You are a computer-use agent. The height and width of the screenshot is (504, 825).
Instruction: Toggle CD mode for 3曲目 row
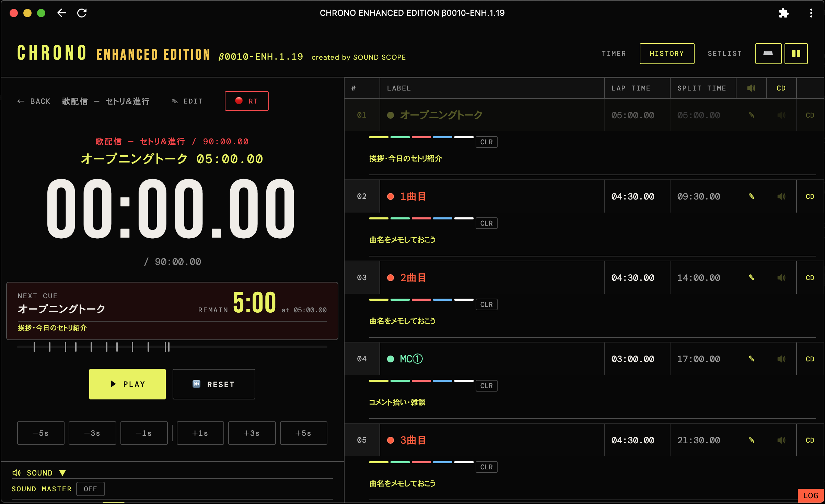810,440
